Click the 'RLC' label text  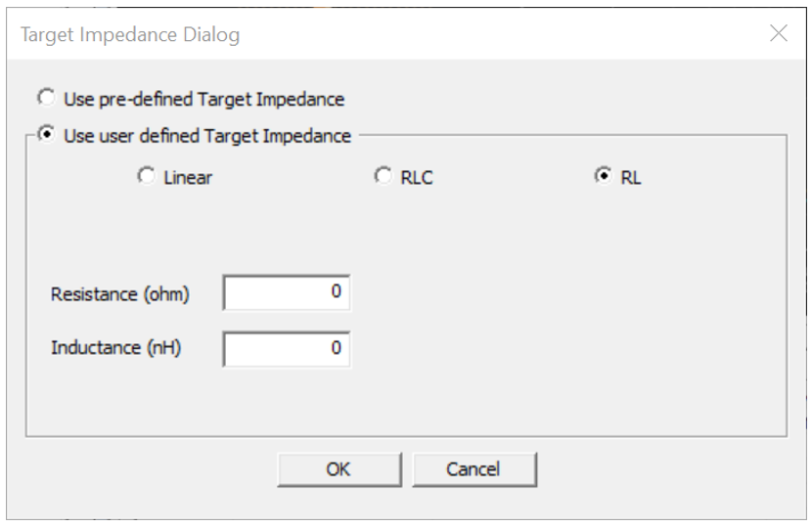417,178
